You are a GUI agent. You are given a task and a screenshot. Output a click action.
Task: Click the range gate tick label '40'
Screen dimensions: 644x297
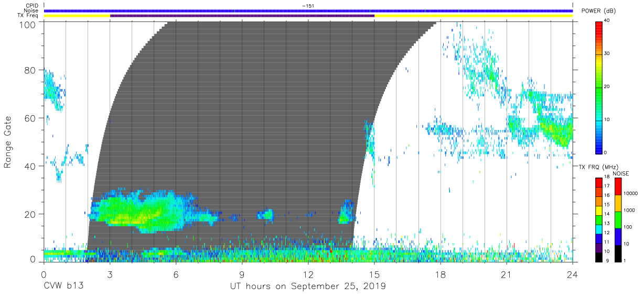pyautogui.click(x=30, y=167)
